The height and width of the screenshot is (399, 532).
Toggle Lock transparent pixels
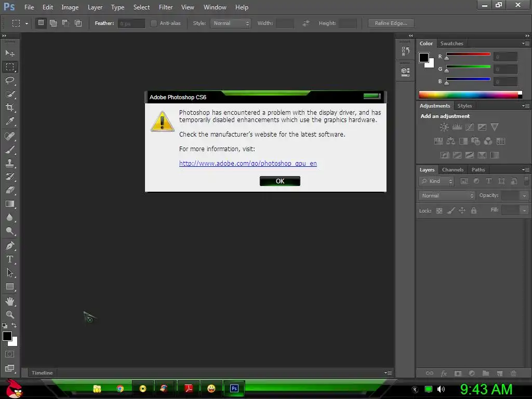(439, 211)
